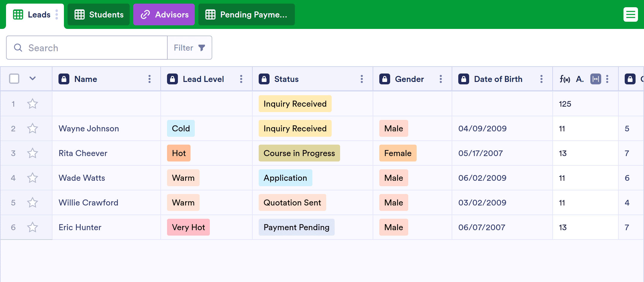Star the Rita Cheever row
This screenshot has height=282, width=644.
click(x=33, y=153)
